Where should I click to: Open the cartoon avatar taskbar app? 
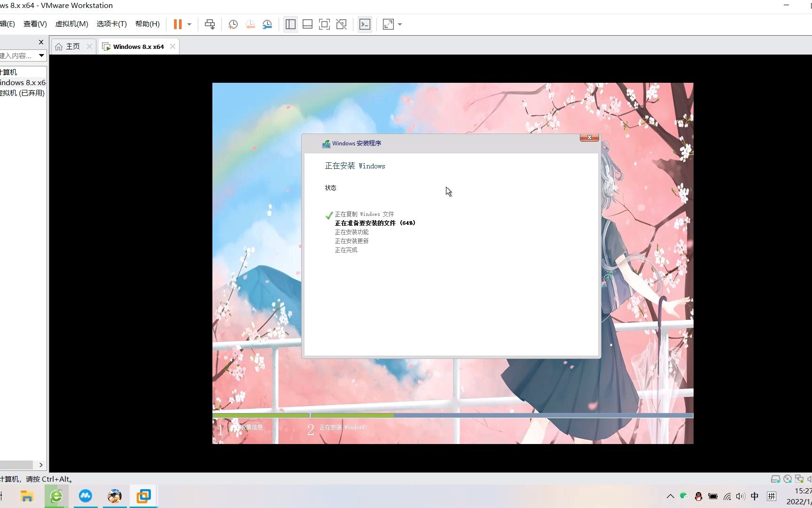(x=114, y=496)
